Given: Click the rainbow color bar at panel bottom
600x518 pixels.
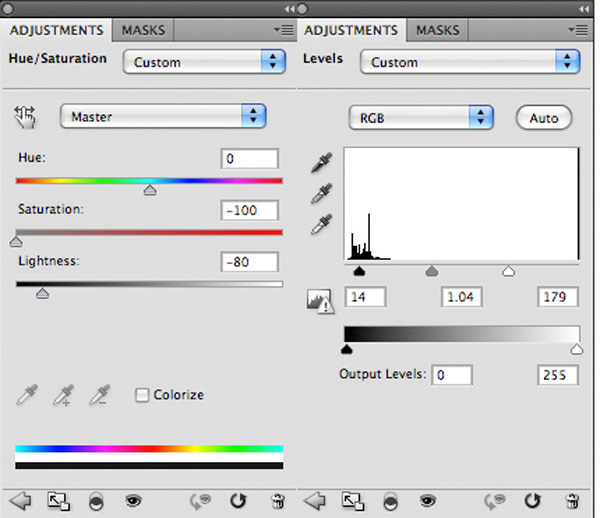Looking at the screenshot, I should click(149, 449).
